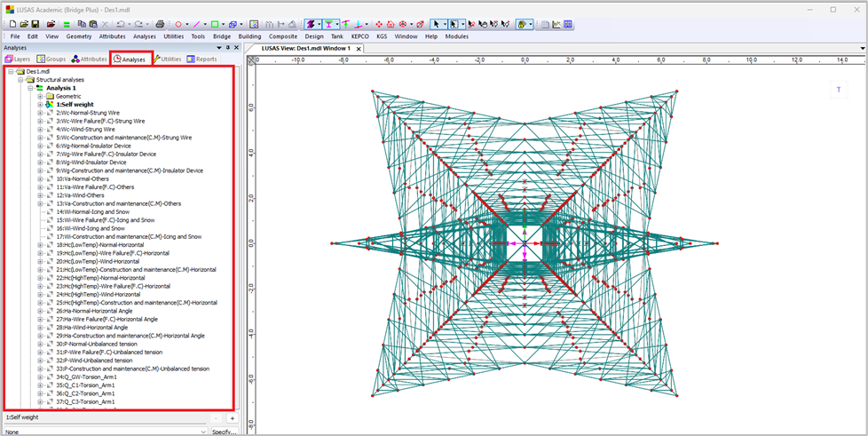Switch to the Layers tab

(18, 59)
